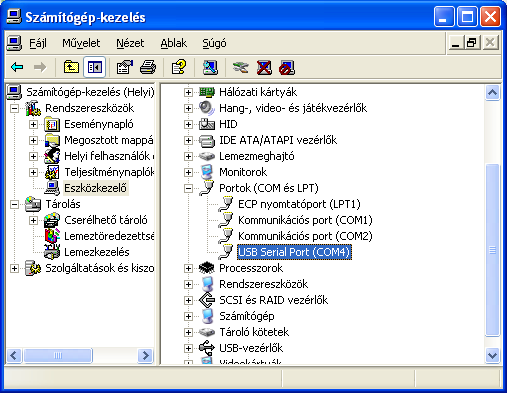Click the Disable device toolbar icon
The height and width of the screenshot is (393, 507).
pyautogui.click(x=287, y=67)
